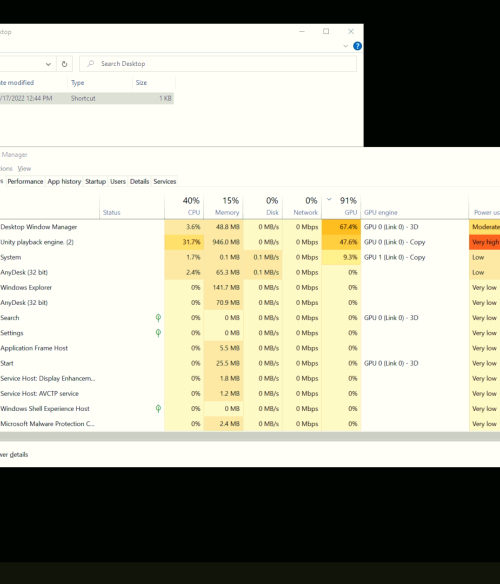Click the Very high power usage cell
The image size is (500, 584).
[485, 242]
